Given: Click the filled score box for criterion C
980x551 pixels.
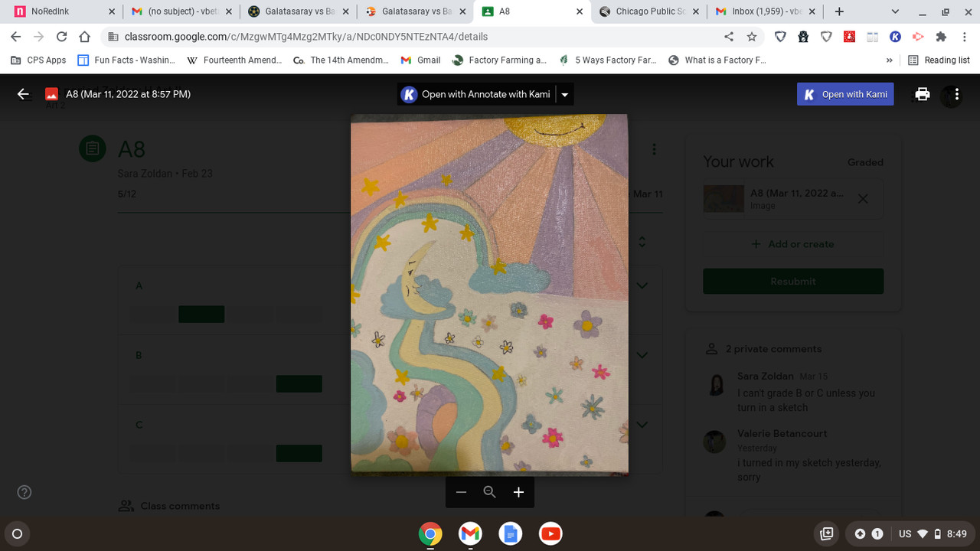Looking at the screenshot, I should 299,452.
